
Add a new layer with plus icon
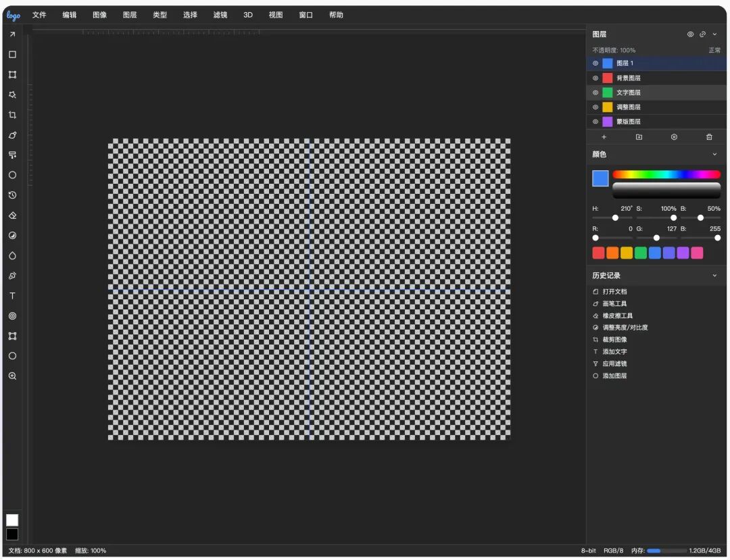click(604, 137)
